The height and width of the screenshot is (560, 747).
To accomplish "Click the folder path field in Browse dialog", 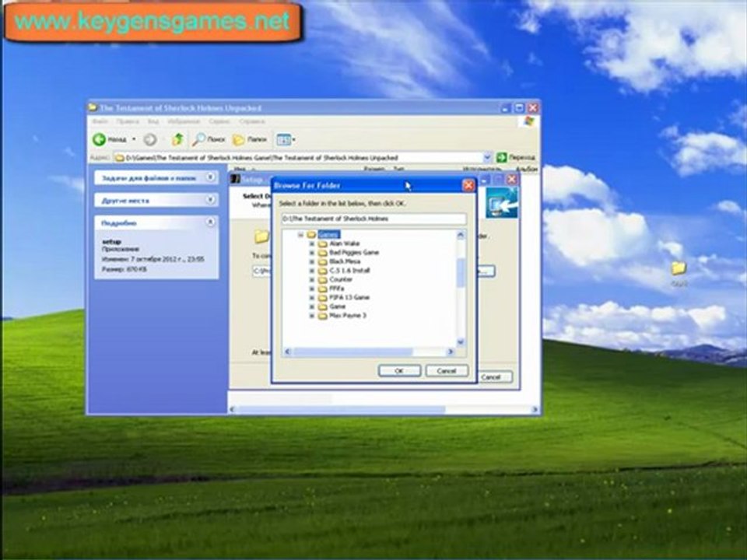I will click(373, 219).
